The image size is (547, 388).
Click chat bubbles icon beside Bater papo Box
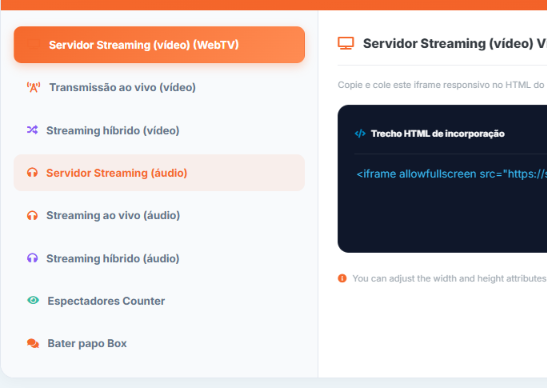pyautogui.click(x=33, y=343)
